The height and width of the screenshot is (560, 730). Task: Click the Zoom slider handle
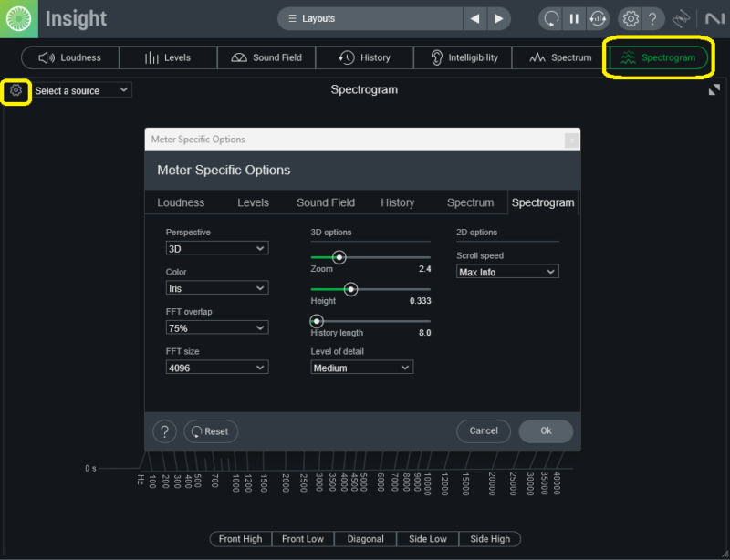click(x=339, y=257)
